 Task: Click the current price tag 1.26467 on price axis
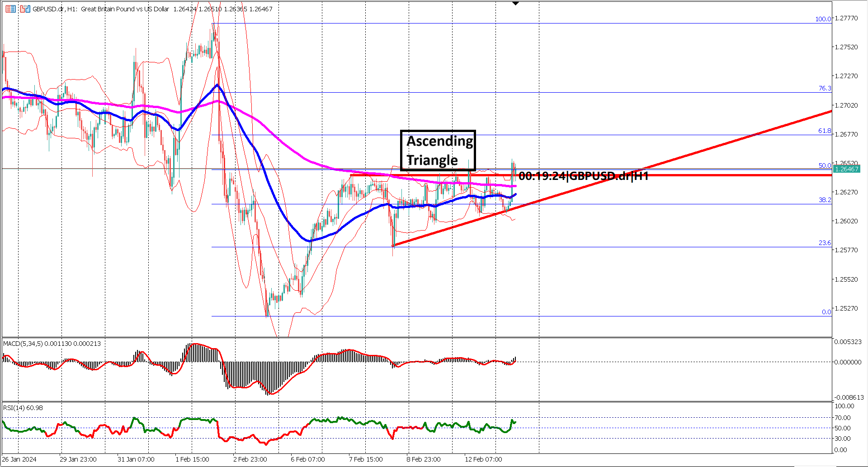[848, 169]
